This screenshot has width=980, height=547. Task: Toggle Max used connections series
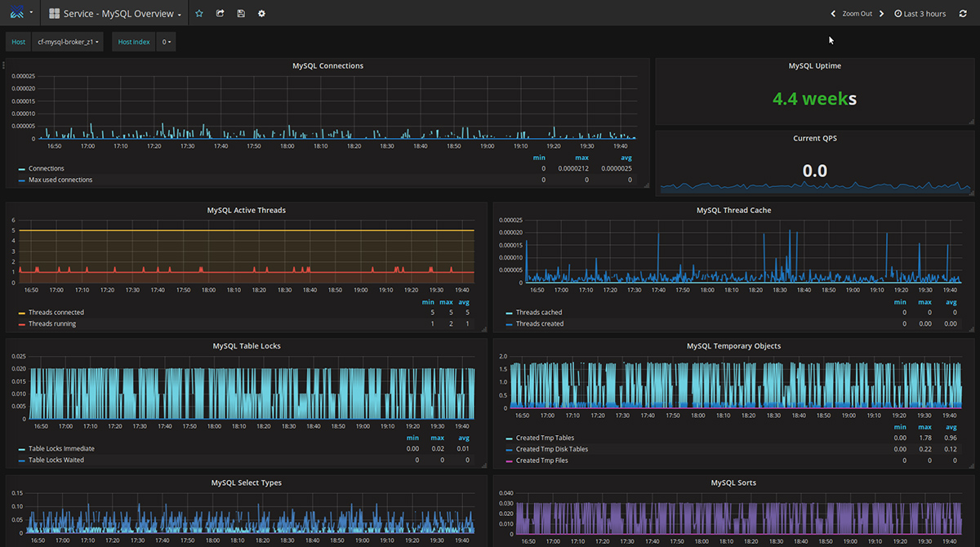click(60, 180)
